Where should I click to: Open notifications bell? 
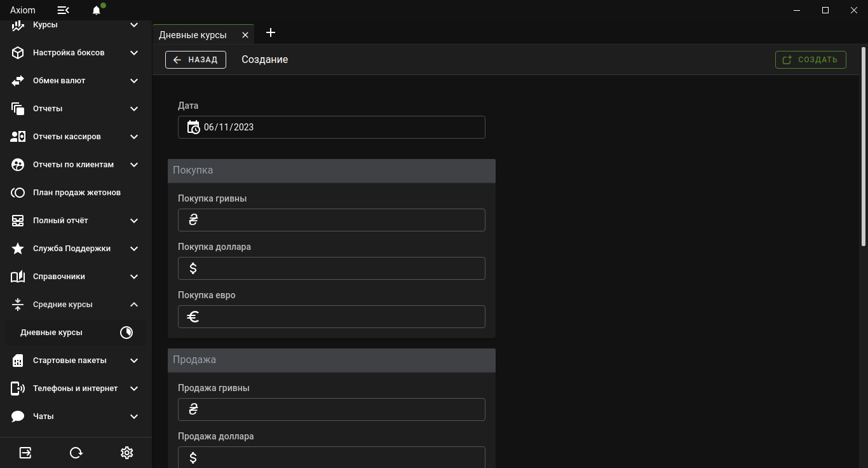click(97, 10)
